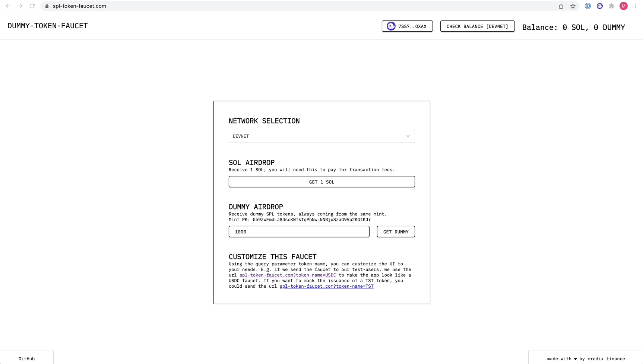
Task: Click the GET 1 SOL button
Action: click(321, 182)
